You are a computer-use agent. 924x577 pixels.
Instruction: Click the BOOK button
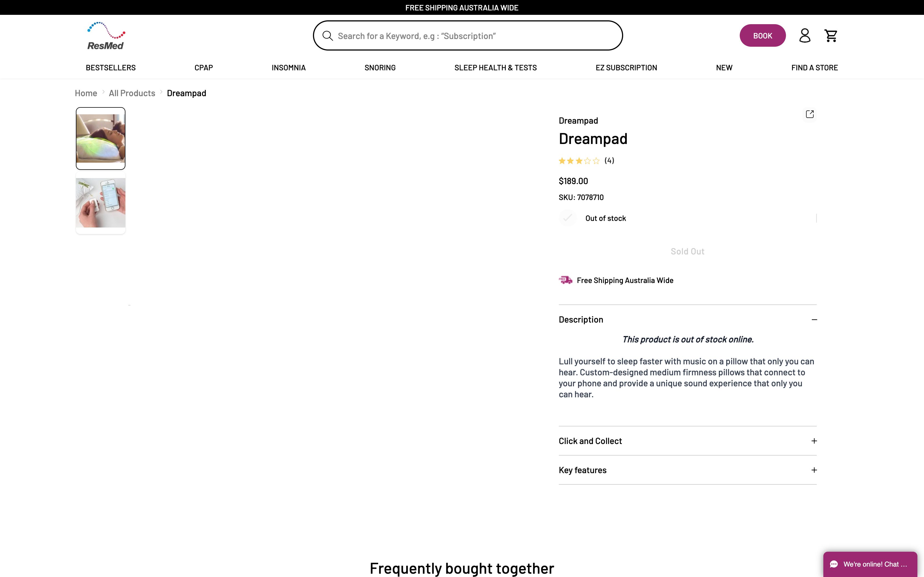[x=763, y=35]
